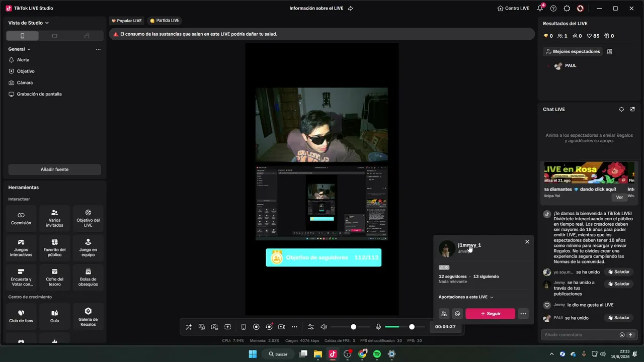Open the settings gear in the title bar
Screen dimensions: 644x362
(567, 8)
